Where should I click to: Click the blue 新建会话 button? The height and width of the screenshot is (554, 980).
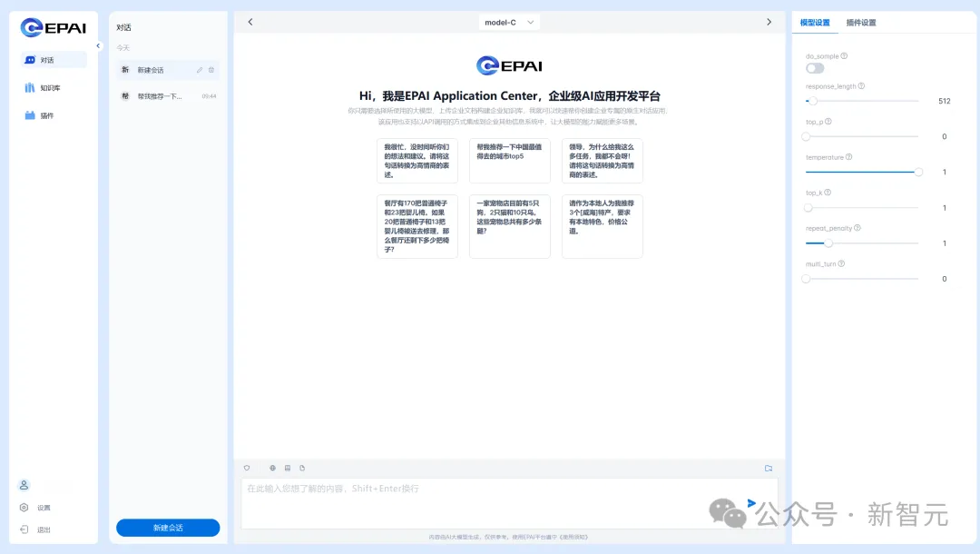click(x=168, y=528)
